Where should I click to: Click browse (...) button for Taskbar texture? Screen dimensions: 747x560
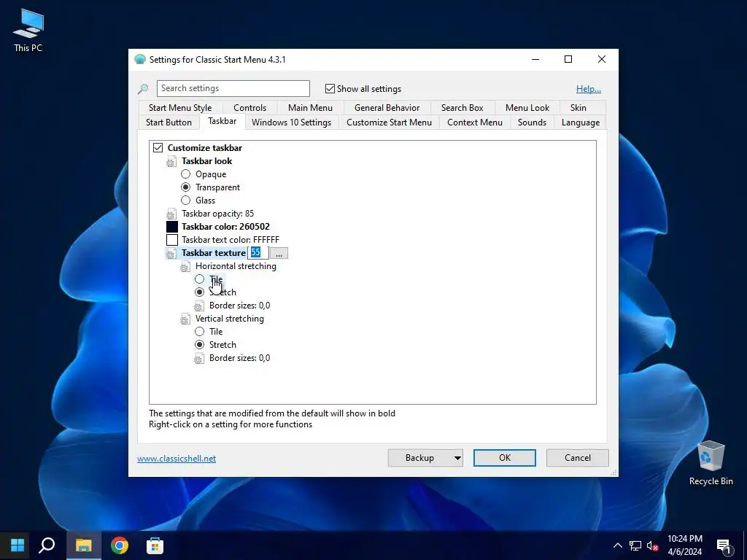[279, 253]
